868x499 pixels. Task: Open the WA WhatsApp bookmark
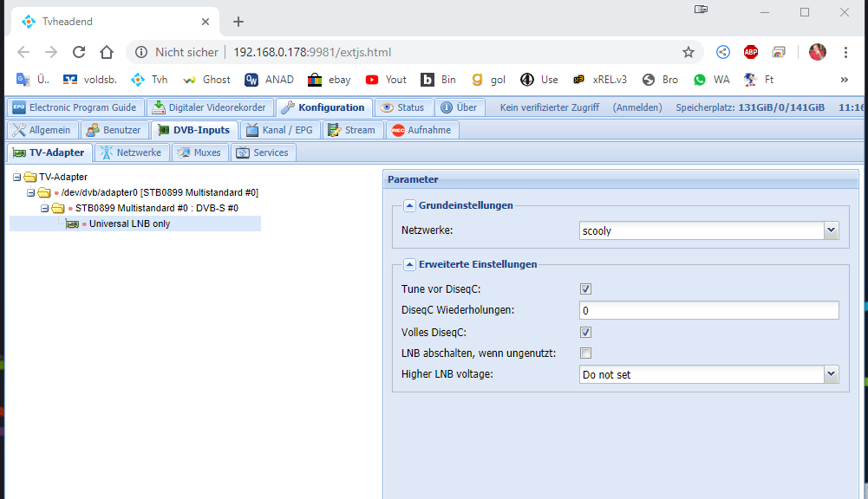711,80
